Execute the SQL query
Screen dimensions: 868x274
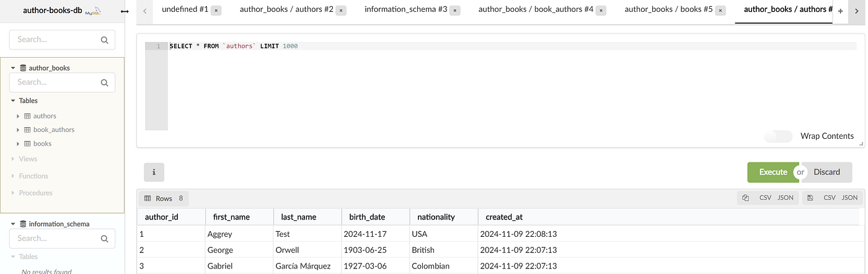(773, 172)
